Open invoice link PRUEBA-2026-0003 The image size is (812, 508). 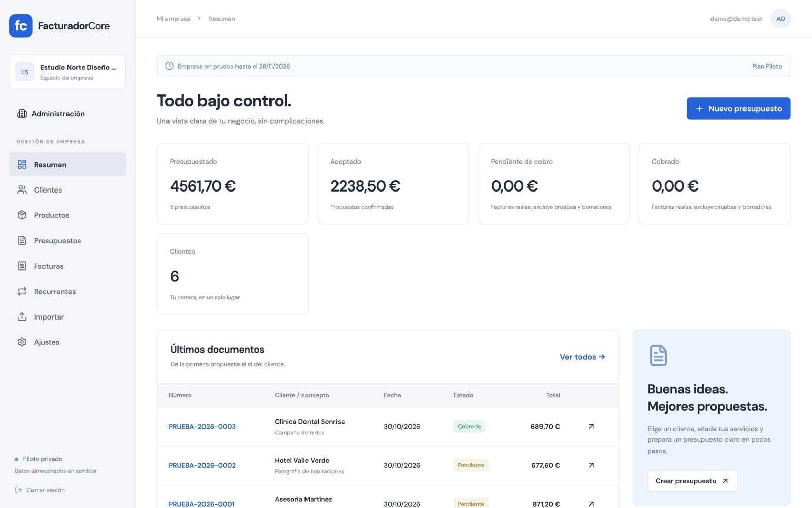point(202,427)
